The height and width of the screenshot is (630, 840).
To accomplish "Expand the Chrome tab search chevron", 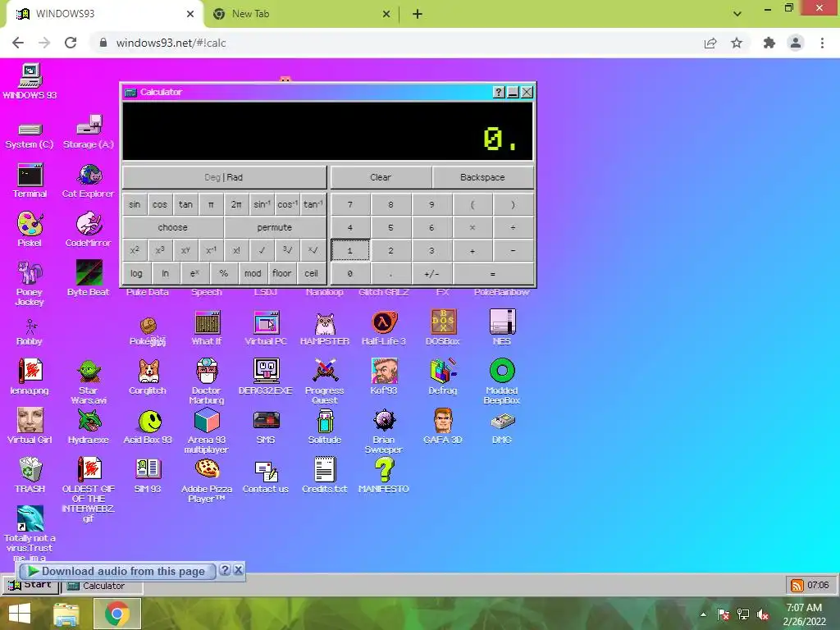I will tap(737, 14).
